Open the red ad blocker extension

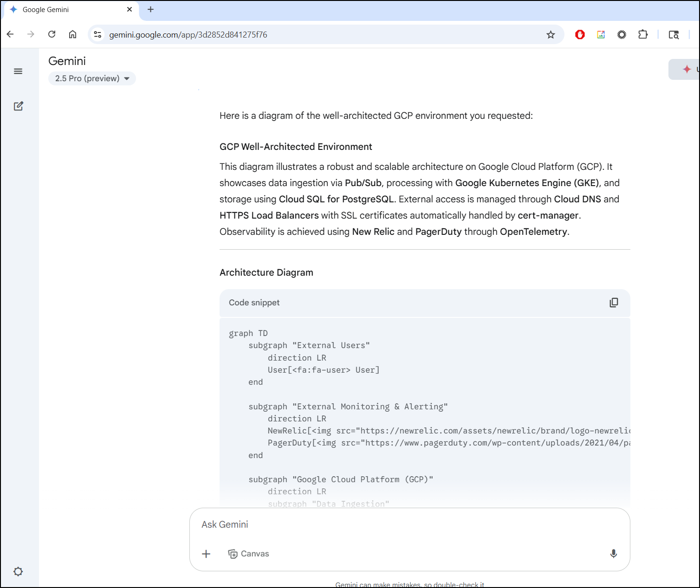click(x=580, y=34)
